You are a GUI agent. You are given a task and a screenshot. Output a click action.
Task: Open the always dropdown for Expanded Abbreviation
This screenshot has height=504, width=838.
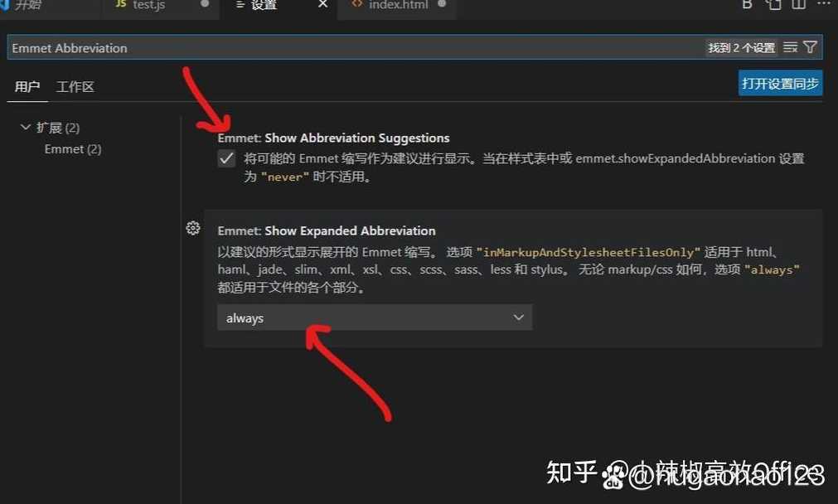[375, 317]
